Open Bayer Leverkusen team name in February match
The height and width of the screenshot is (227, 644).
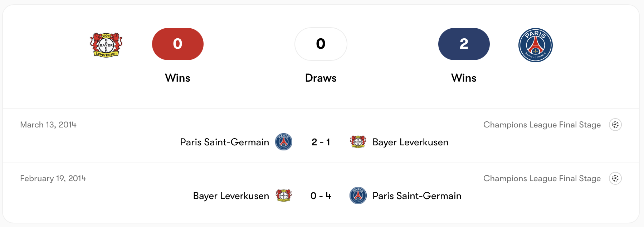point(231,196)
